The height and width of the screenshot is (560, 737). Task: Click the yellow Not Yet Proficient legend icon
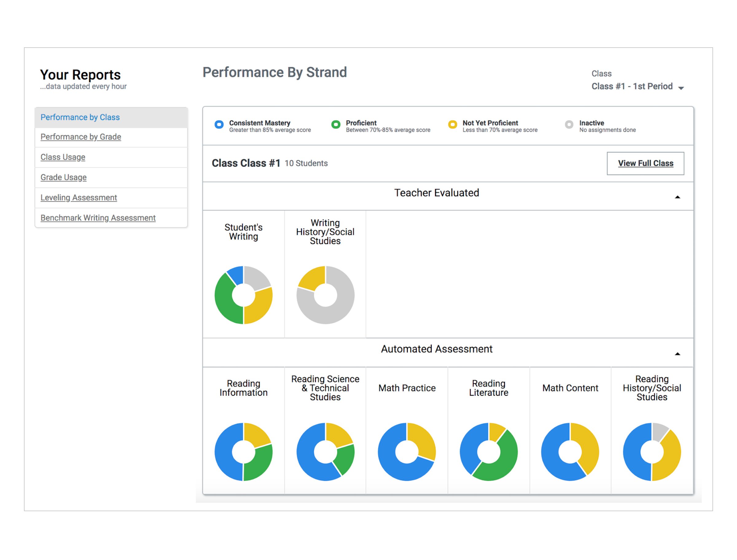(452, 125)
